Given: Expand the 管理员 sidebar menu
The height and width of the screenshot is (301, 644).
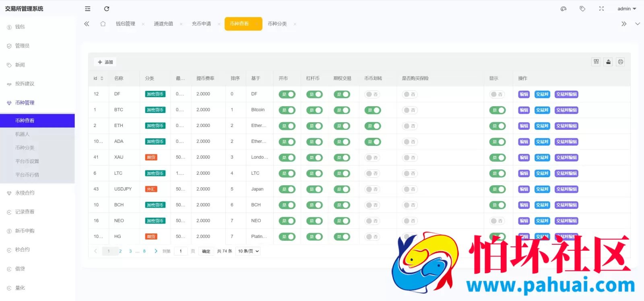Looking at the screenshot, I should pyautogui.click(x=37, y=46).
